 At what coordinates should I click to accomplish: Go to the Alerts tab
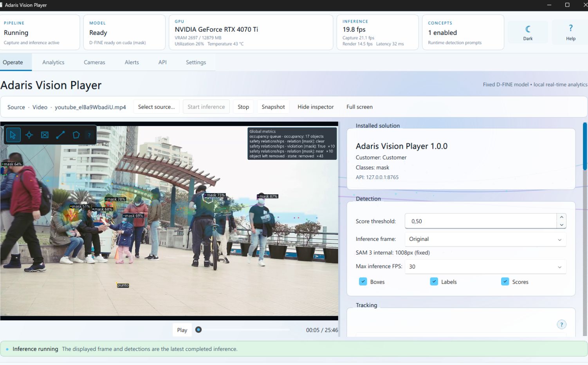132,62
